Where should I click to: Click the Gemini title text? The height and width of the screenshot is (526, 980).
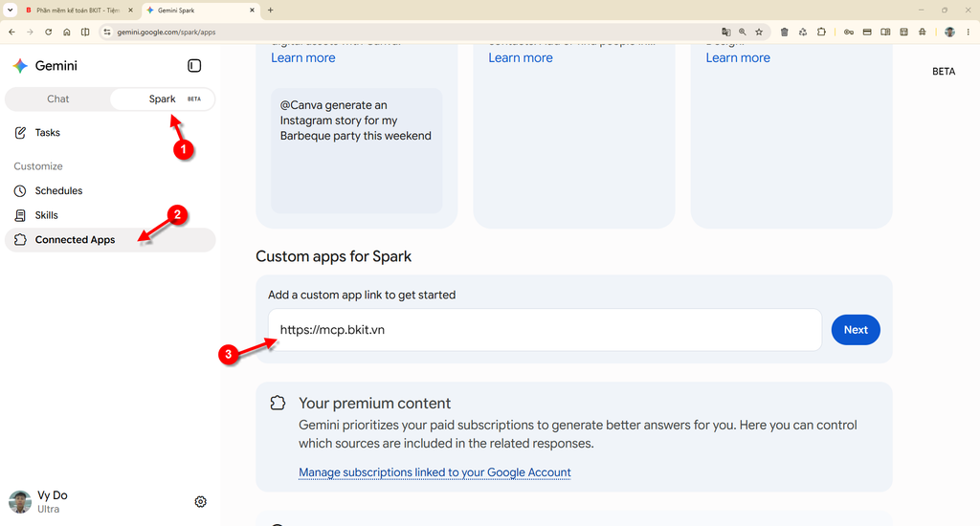(x=56, y=66)
